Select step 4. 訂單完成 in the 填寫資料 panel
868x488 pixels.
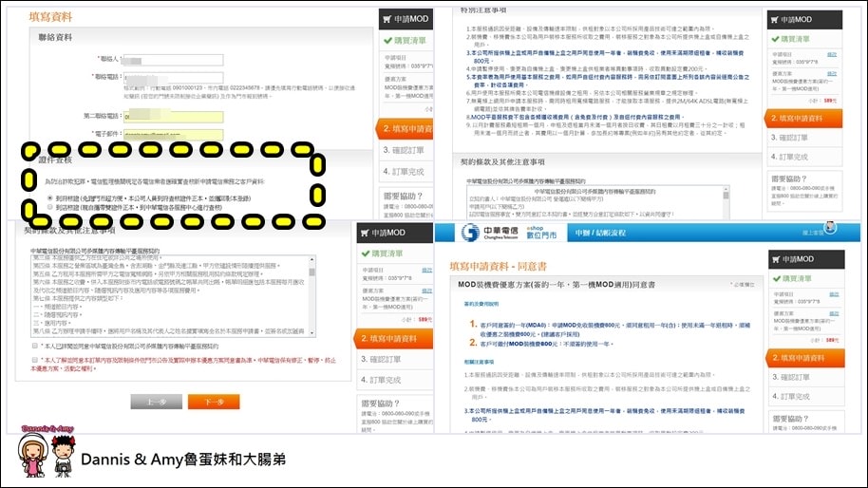click(x=406, y=172)
